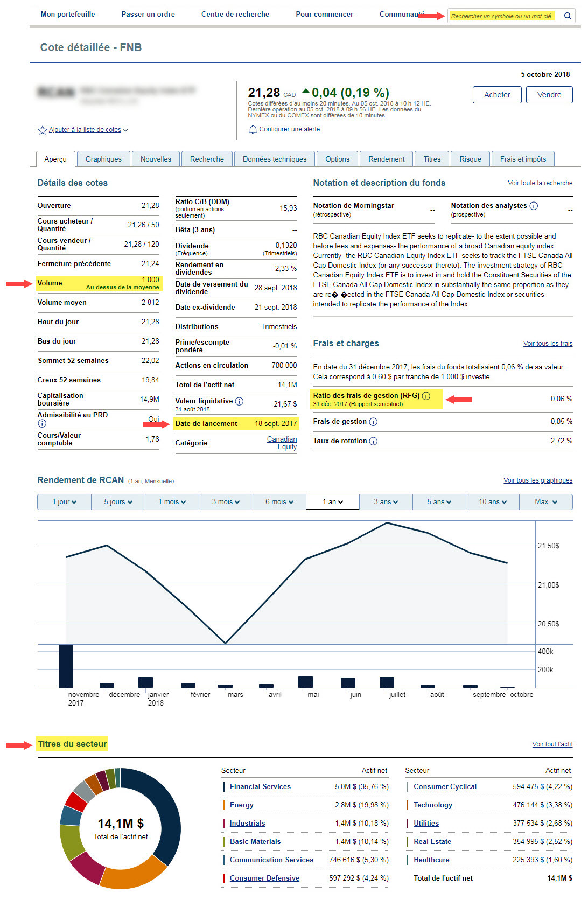Switch to the Graphiques tab
Viewport: 588px width, 900px height.
click(x=103, y=159)
